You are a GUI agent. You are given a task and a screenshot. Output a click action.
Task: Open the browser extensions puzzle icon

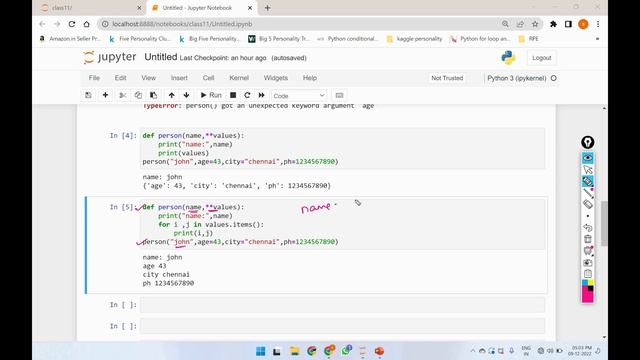(x=553, y=24)
